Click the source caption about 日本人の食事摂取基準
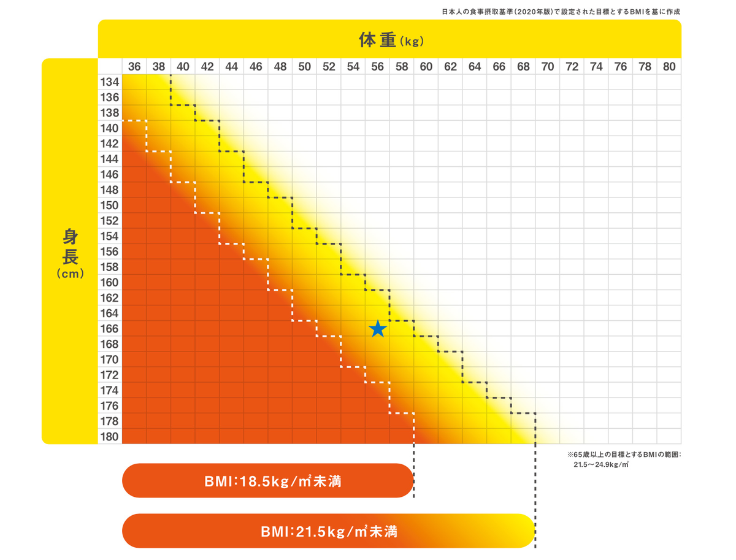The image size is (736, 560). [561, 12]
